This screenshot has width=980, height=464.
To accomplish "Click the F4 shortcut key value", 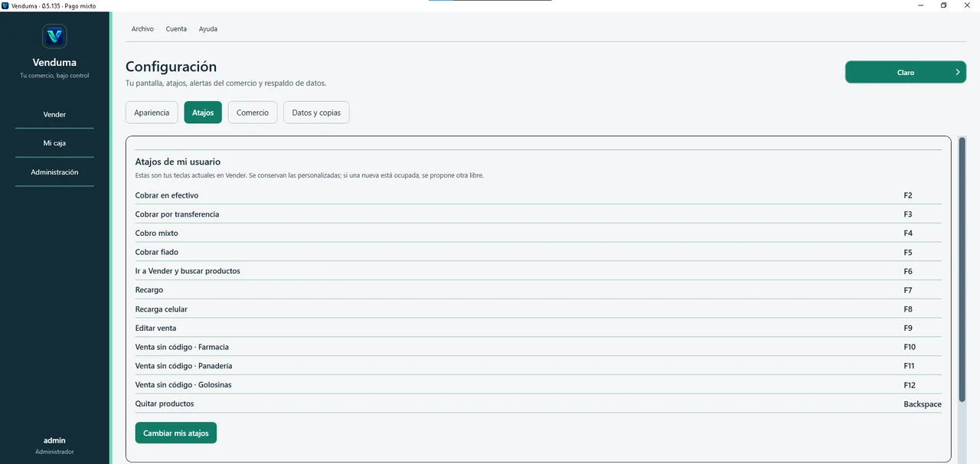I will point(908,233).
